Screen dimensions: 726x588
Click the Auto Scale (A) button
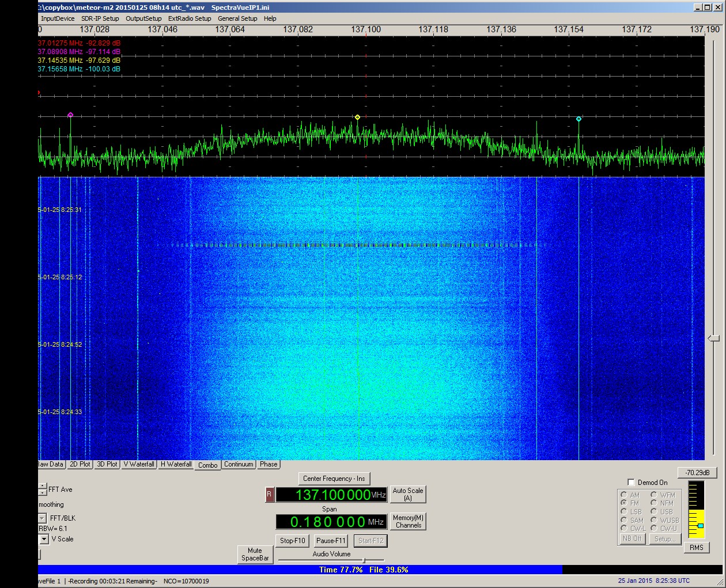[407, 494]
